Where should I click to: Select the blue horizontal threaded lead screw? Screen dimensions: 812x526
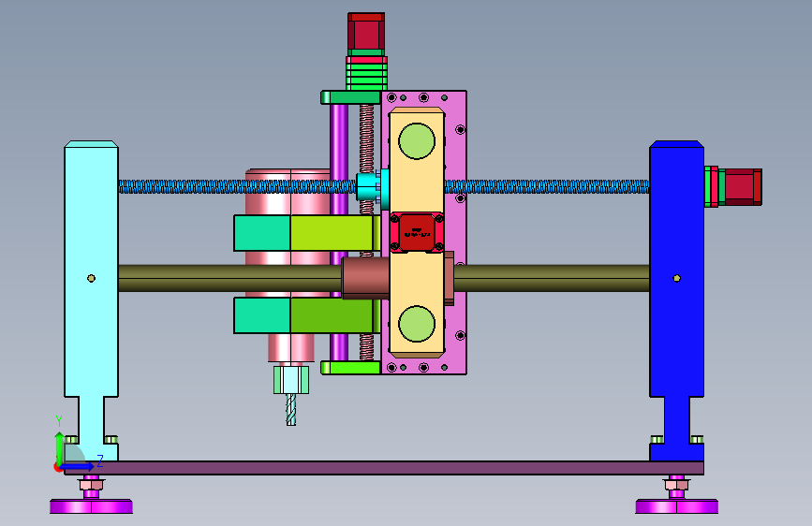click(x=237, y=186)
